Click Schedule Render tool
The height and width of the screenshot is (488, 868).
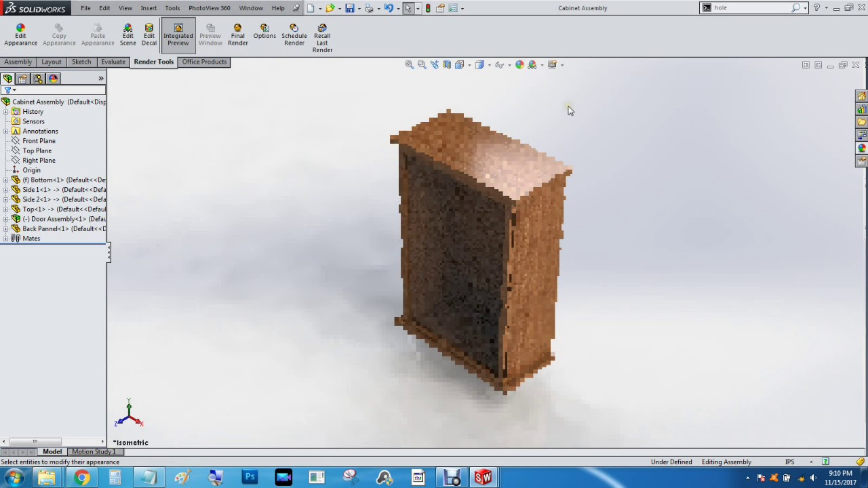pyautogui.click(x=294, y=35)
